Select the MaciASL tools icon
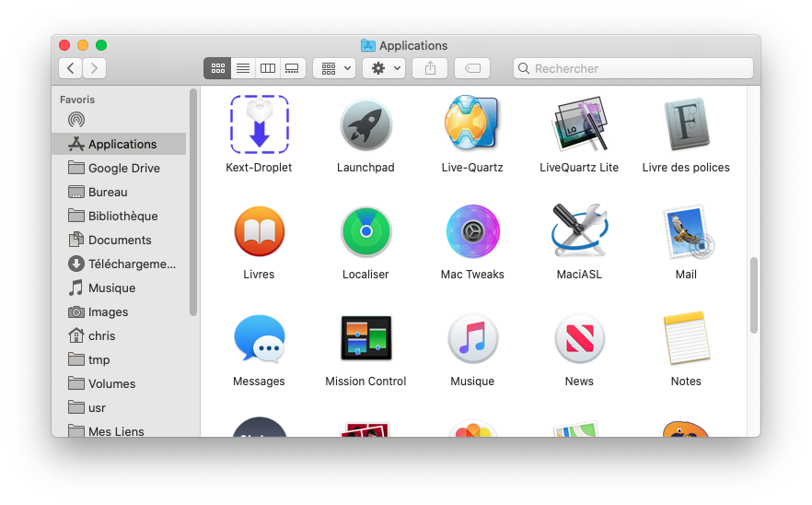This screenshot has height=505, width=812. [x=579, y=230]
